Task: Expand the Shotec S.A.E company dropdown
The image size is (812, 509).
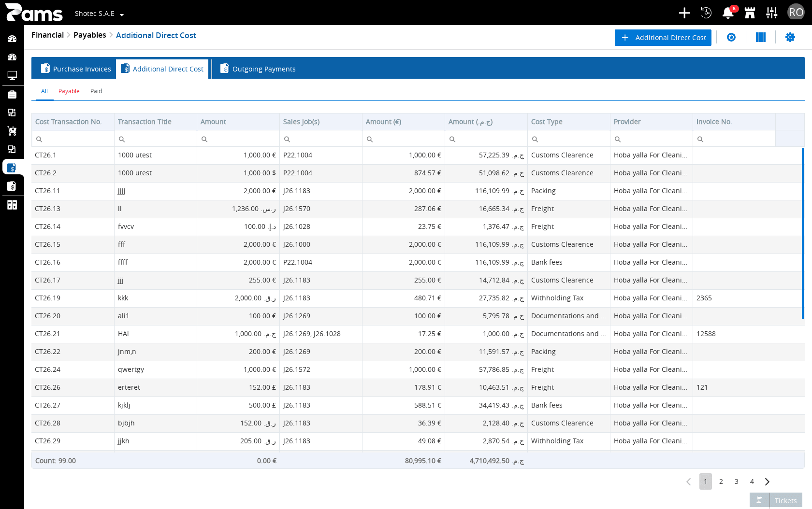Action: (x=99, y=14)
